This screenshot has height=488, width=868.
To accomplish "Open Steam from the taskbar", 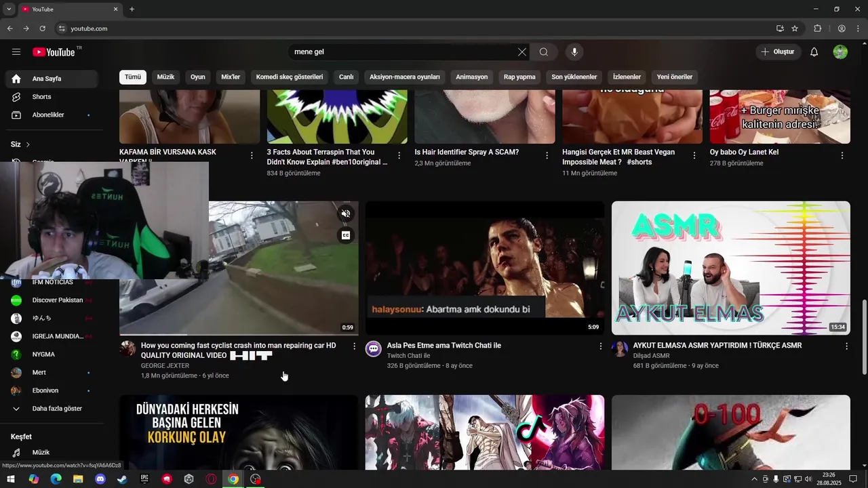I will point(122,479).
